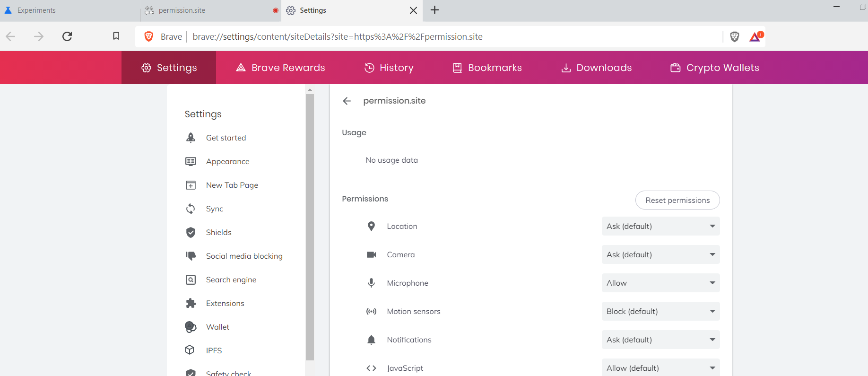Click the back arrow next to permission.site
Screen dimensions: 868x376
(347, 101)
